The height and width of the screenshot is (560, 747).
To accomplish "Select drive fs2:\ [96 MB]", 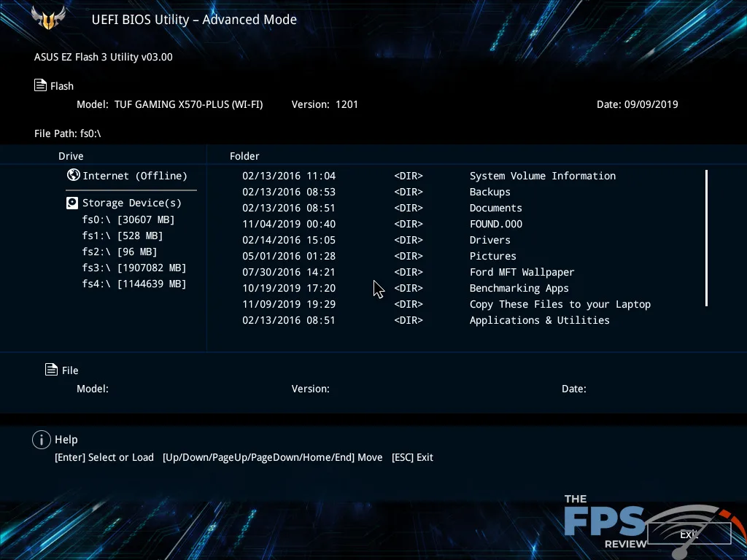I will pos(120,252).
